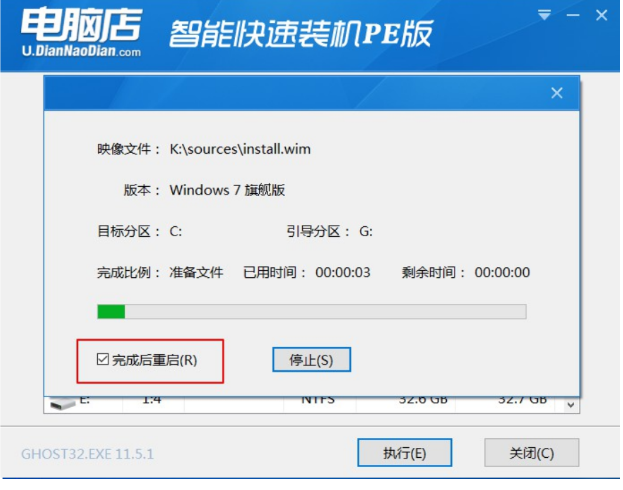The height and width of the screenshot is (490, 623).
Task: Uncheck the 完成后重启(R) checkbox
Action: click(x=103, y=359)
